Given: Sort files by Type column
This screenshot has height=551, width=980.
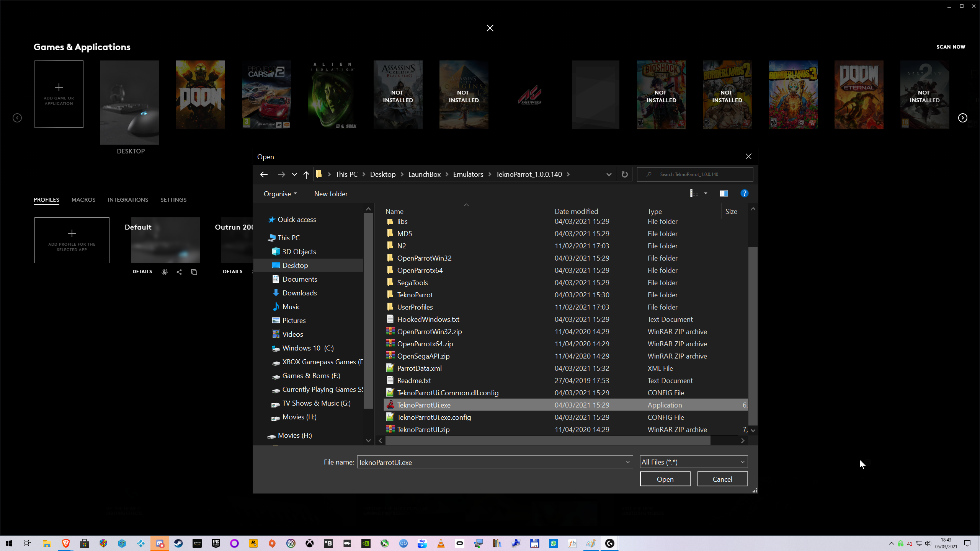Looking at the screenshot, I should pyautogui.click(x=683, y=211).
